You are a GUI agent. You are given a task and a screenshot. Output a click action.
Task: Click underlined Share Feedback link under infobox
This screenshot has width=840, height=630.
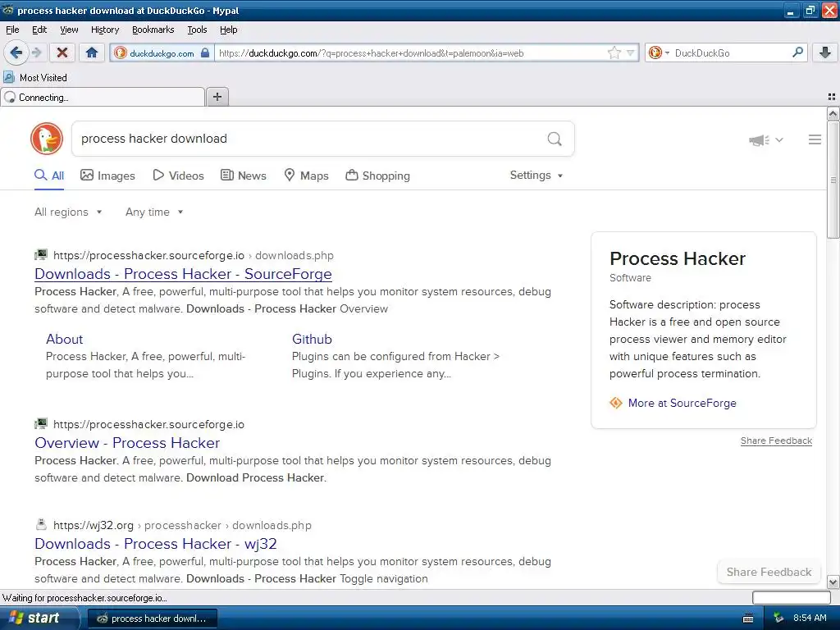(x=776, y=441)
